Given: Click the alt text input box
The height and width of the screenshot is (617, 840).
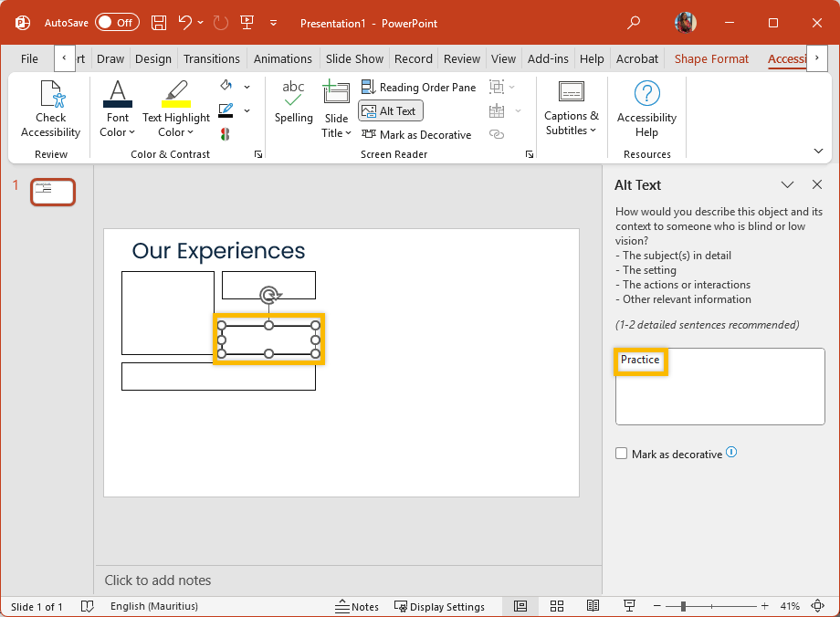Looking at the screenshot, I should click(x=719, y=386).
